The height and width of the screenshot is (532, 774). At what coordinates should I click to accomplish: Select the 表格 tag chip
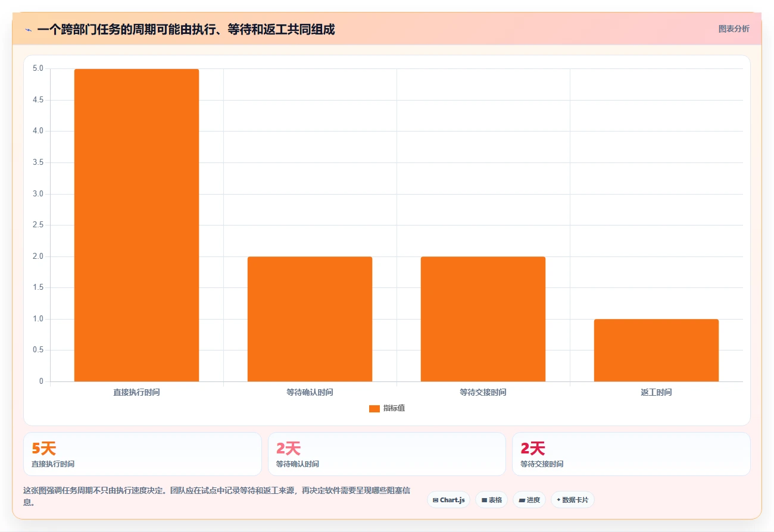[491, 500]
